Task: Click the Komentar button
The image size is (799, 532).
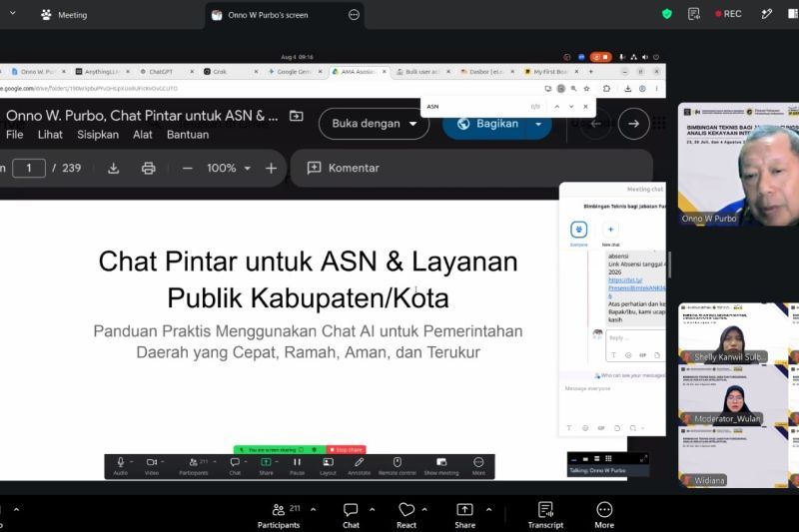Action: coord(344,168)
